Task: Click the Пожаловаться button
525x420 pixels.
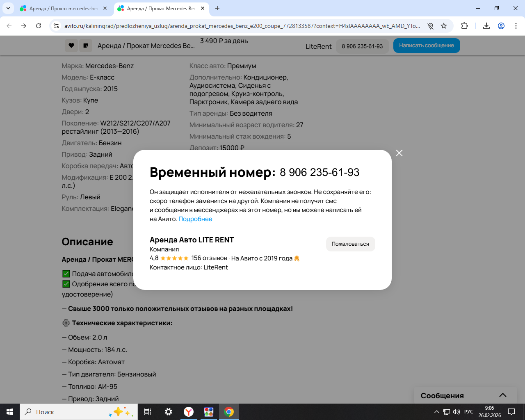Action: (x=350, y=244)
